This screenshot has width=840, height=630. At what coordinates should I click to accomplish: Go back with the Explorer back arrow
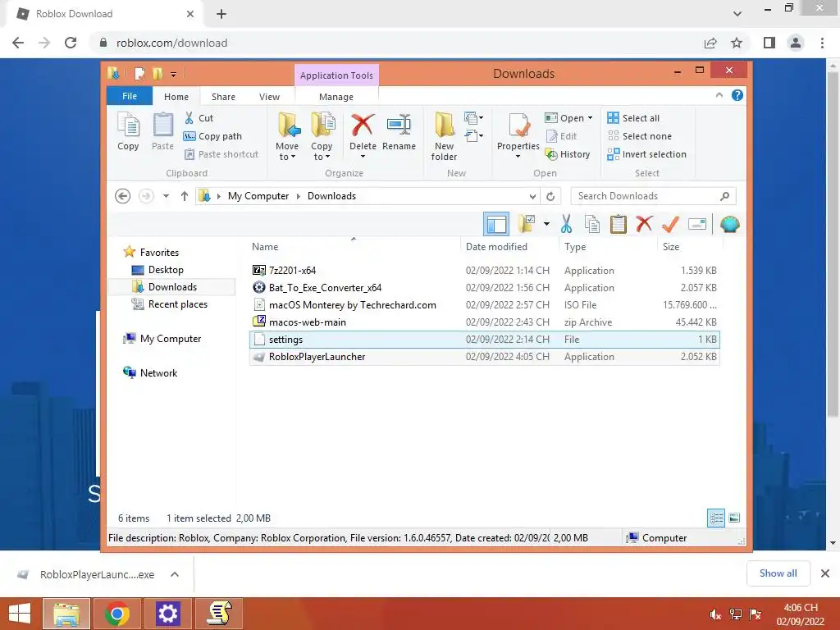pyautogui.click(x=123, y=196)
